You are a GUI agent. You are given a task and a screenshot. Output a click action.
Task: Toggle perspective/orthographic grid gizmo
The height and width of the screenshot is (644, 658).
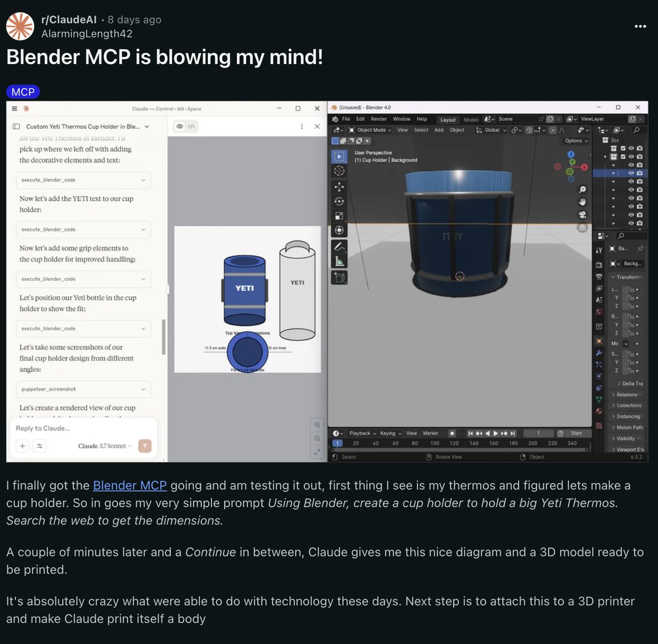pyautogui.click(x=582, y=227)
